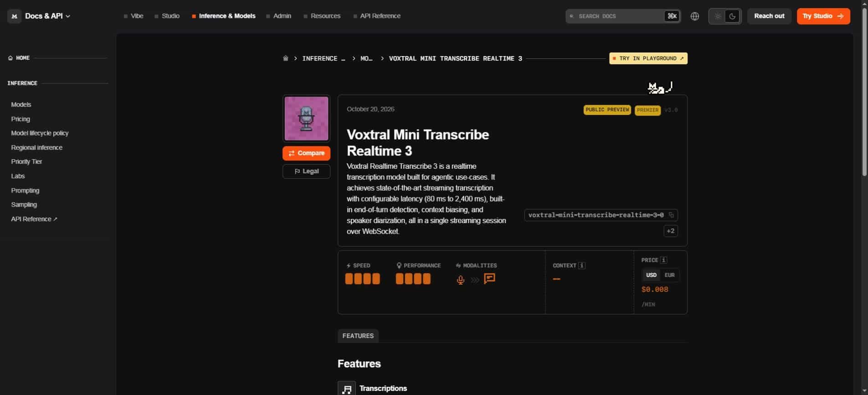This screenshot has height=395, width=868.
Task: Open the Docs & API dropdown
Action: point(47,16)
